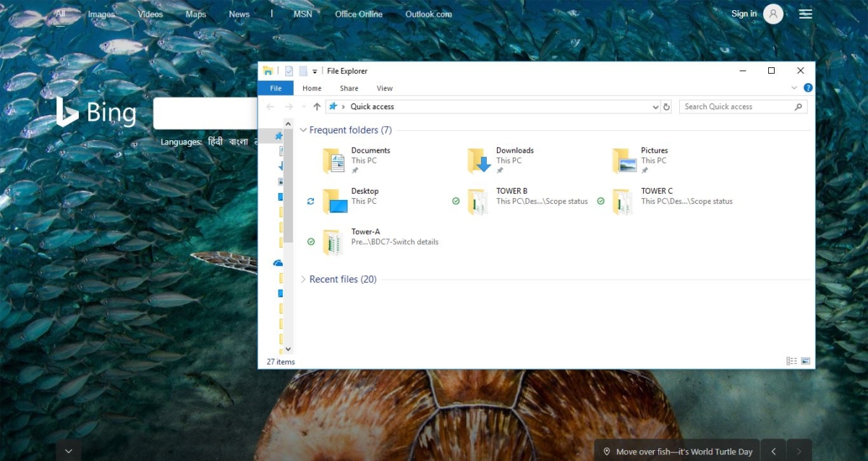Click the back navigation arrow

[x=270, y=106]
